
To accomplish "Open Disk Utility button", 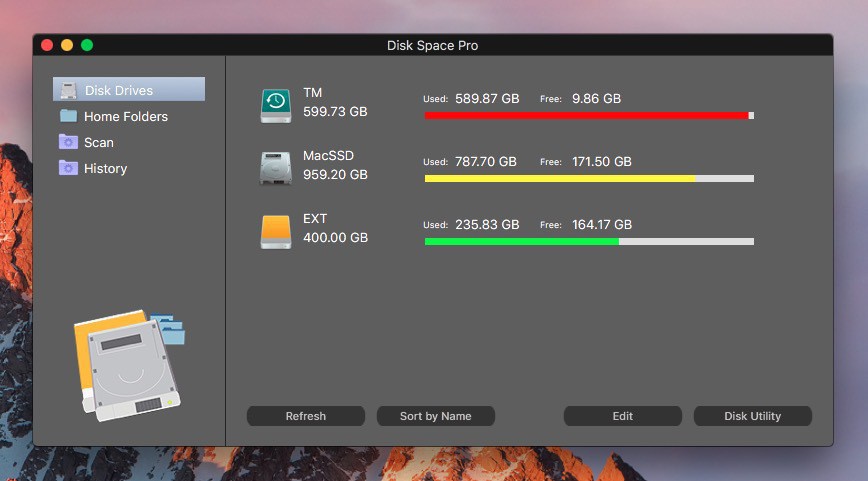I will click(x=753, y=416).
